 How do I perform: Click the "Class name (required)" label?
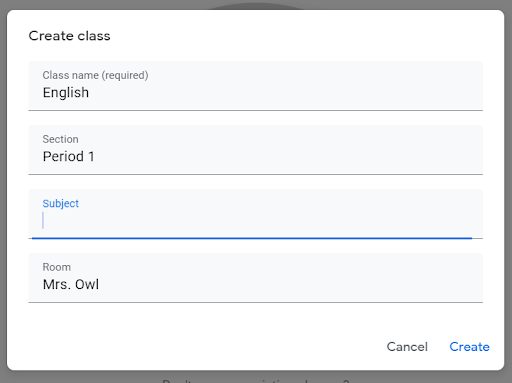coord(95,75)
